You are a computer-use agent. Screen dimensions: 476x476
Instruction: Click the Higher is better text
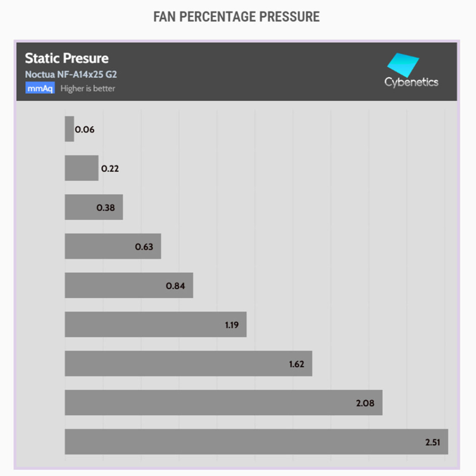coord(88,88)
